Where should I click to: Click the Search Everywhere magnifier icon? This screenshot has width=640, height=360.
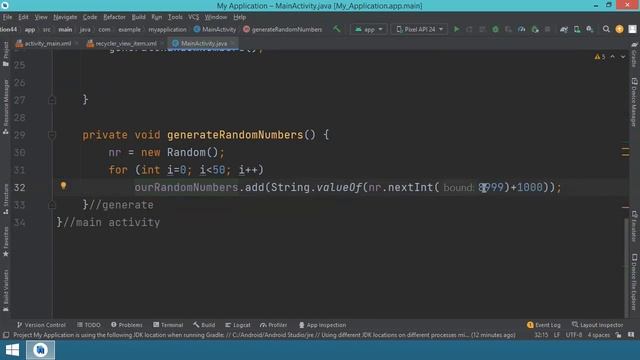coord(606,29)
